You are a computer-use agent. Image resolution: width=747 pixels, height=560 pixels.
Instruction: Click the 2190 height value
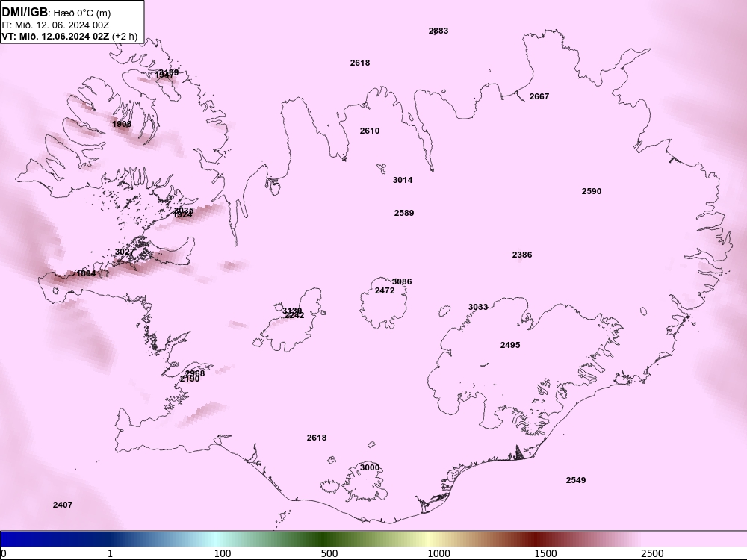pos(190,379)
